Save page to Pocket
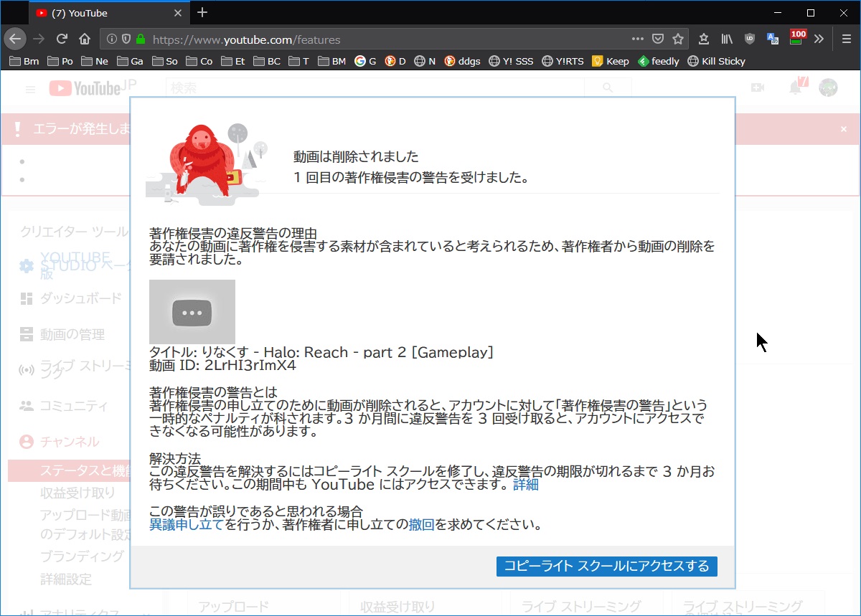The width and height of the screenshot is (861, 616). pyautogui.click(x=658, y=39)
